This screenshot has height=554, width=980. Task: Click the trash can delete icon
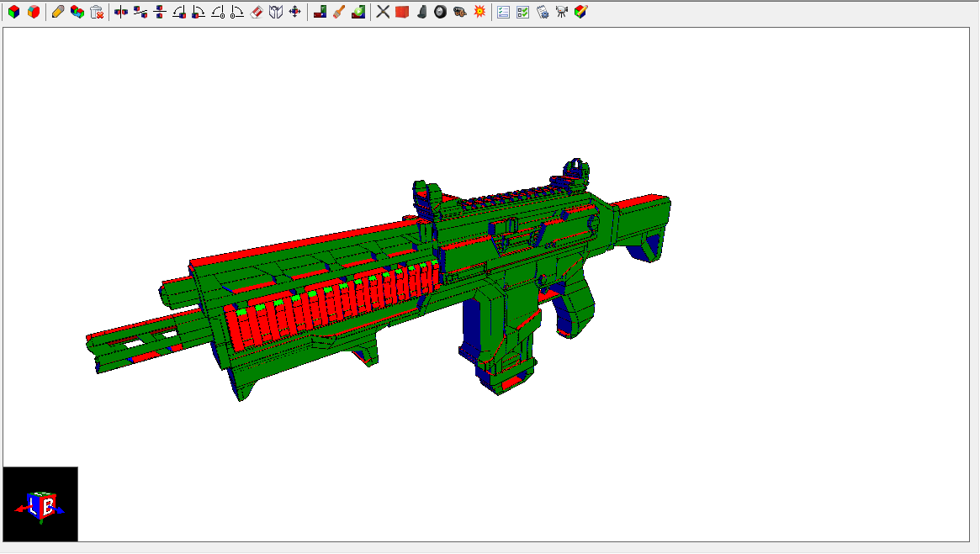[x=97, y=12]
